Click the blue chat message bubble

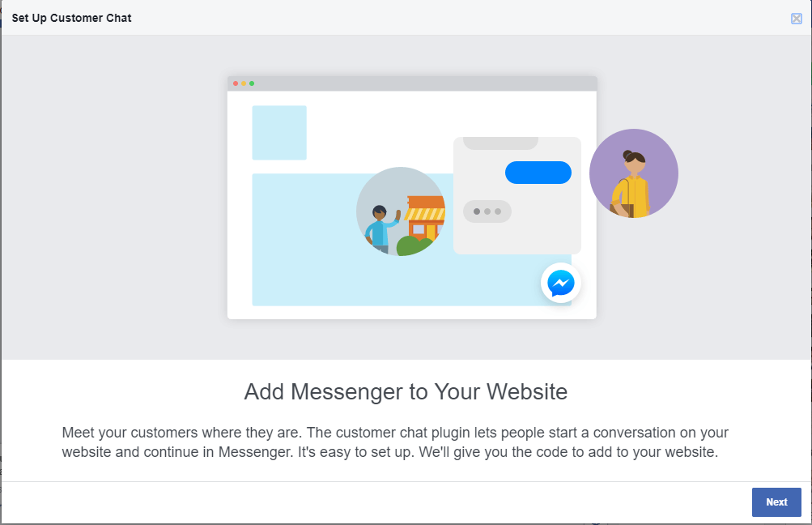click(538, 173)
